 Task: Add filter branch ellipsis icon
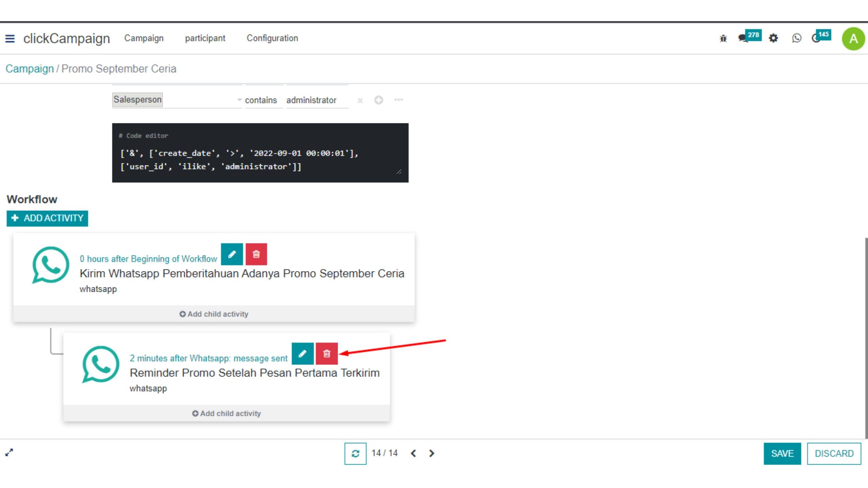(x=398, y=100)
